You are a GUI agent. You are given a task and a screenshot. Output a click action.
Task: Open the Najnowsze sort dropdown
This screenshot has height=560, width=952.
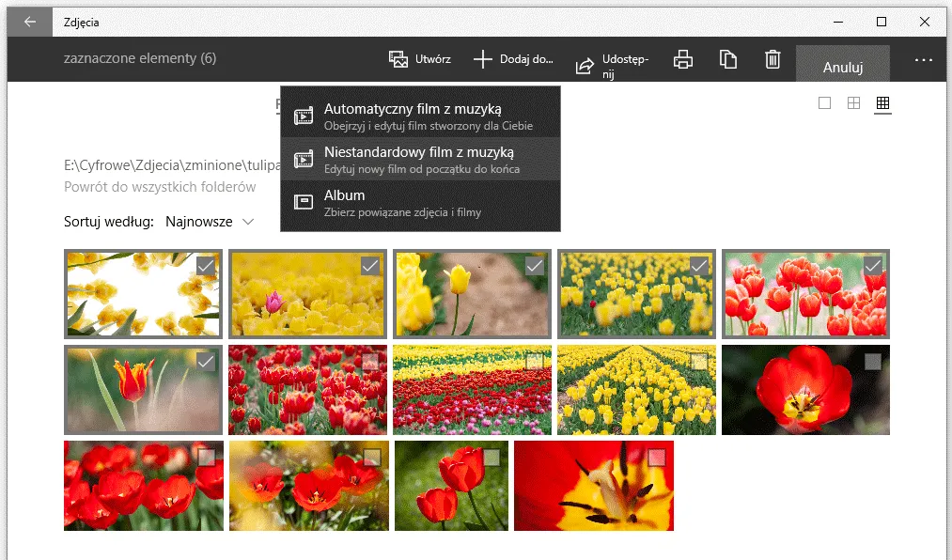click(209, 222)
